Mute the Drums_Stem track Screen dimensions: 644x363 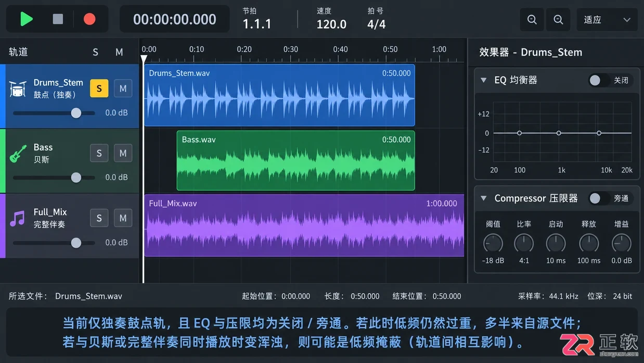tap(123, 89)
